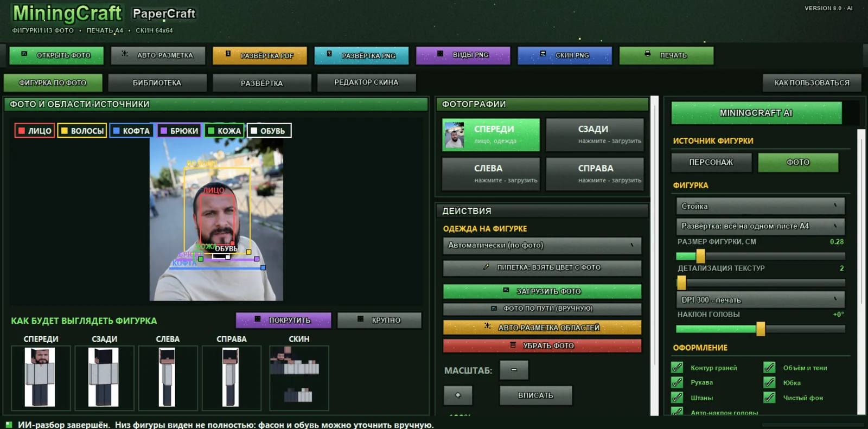Click the picture icon on ЗАГРУЗИТЬ ФОТО
Image resolution: width=868 pixels, height=429 pixels.
coord(506,291)
